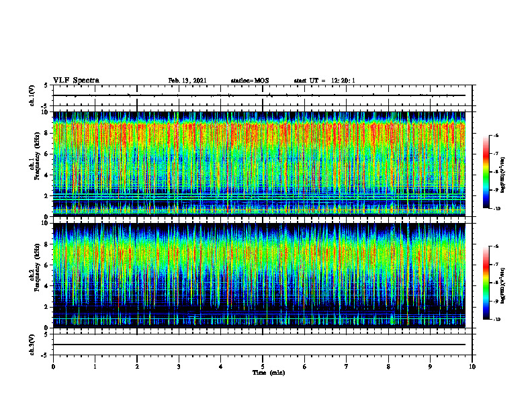Viewport: 532px width, 411px height.
Task: Click the "6" kHz tick of ch.1 spectrogram
Action: click(47, 154)
